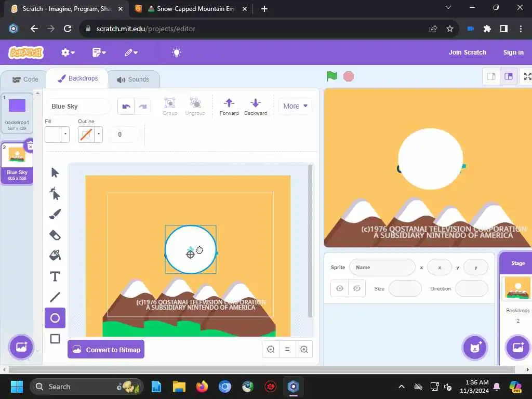Go back in browser
Image resolution: width=532 pixels, height=399 pixels.
(34, 29)
